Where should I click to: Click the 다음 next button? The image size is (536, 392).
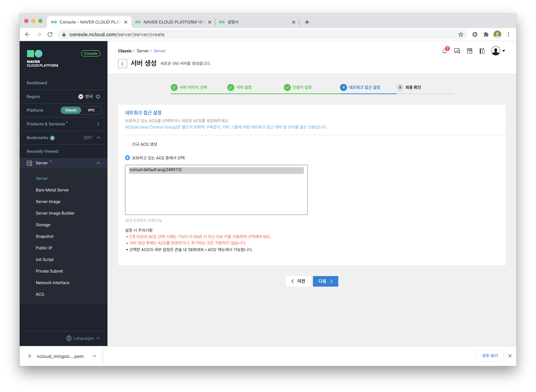(325, 281)
